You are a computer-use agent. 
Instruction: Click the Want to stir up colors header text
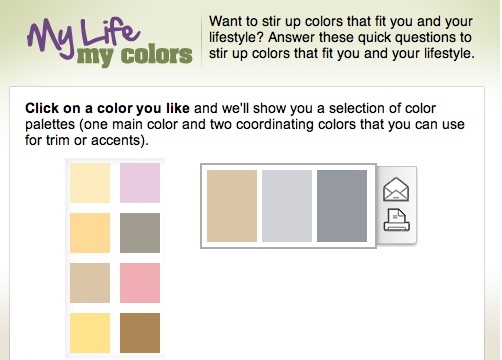tap(341, 37)
